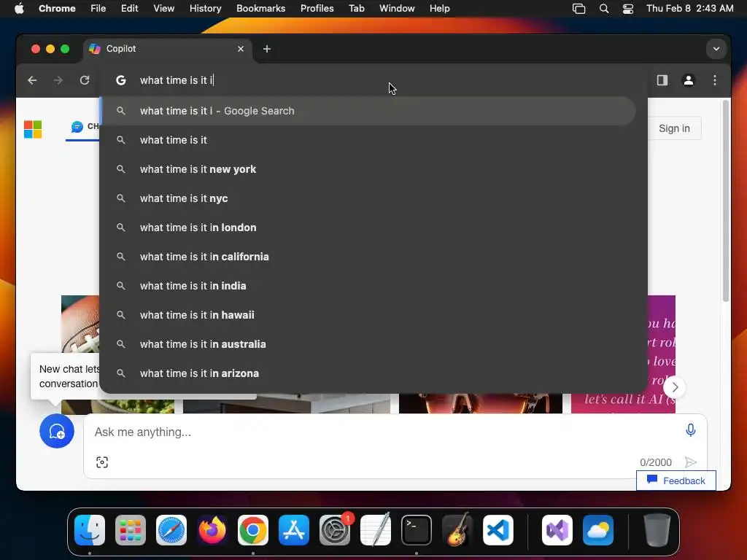Choose suggestion 'what time is it in australia'
The image size is (747, 560).
[x=369, y=344]
